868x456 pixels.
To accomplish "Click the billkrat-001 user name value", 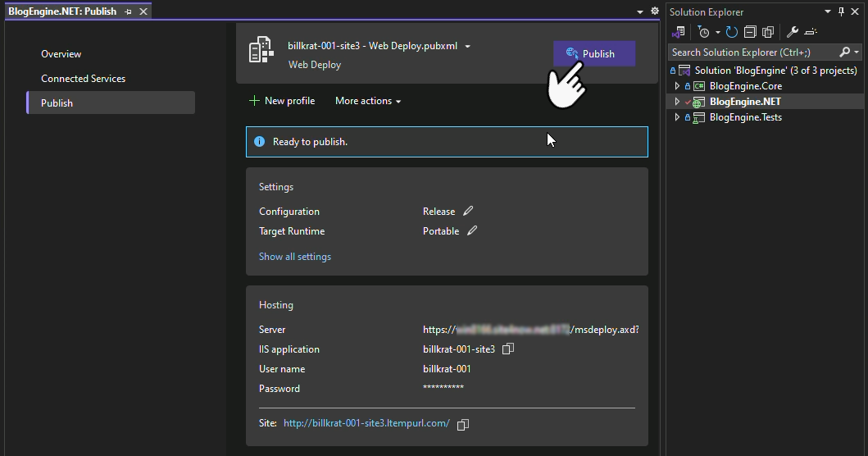I will 447,369.
